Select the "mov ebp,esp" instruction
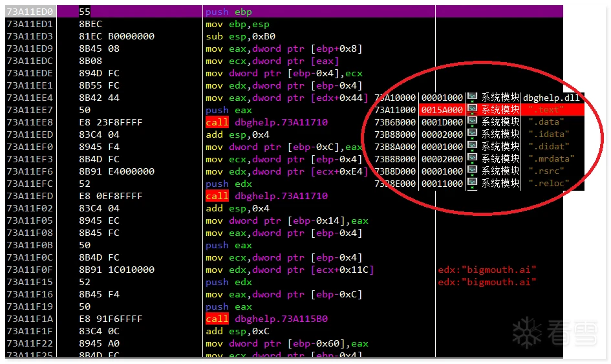The width and height of the screenshot is (611, 364). [x=237, y=24]
